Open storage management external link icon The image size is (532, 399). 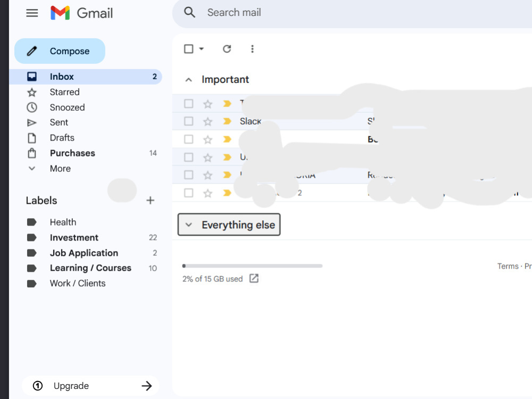254,279
